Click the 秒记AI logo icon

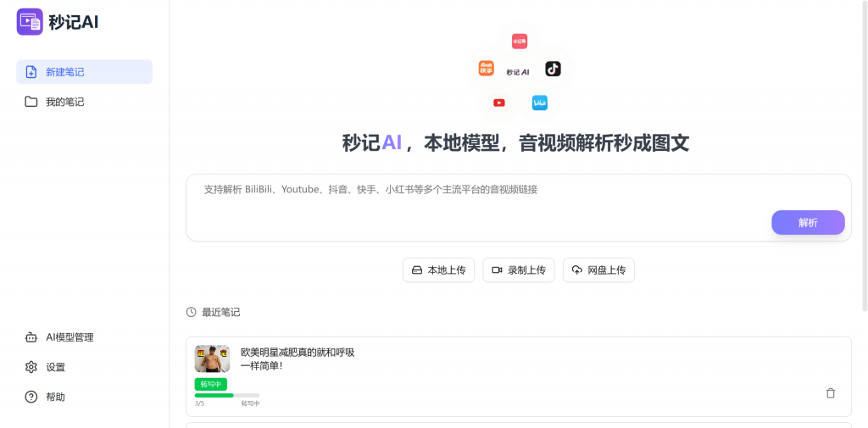point(30,22)
